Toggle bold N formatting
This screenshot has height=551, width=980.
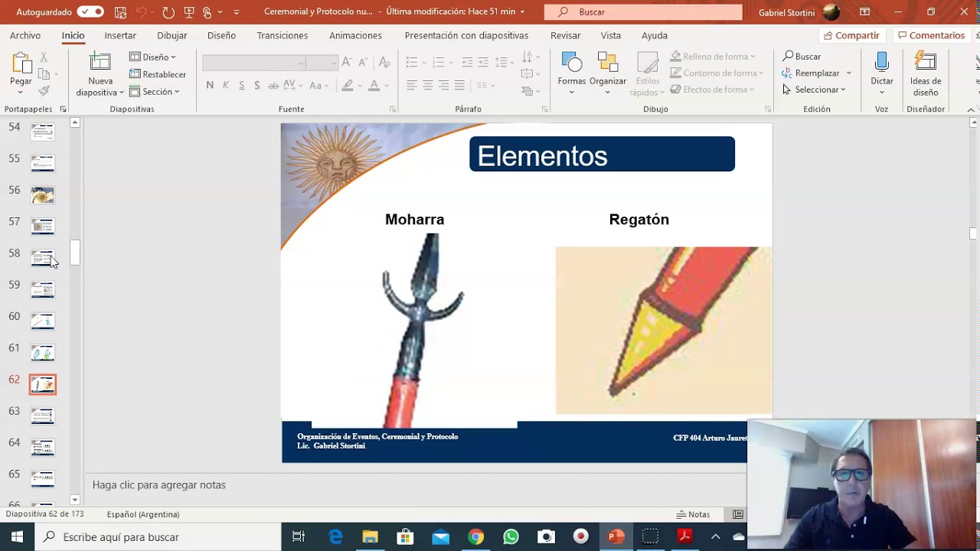coord(210,85)
